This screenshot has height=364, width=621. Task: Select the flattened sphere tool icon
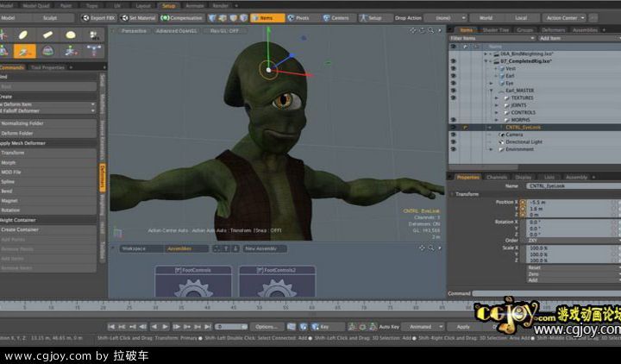click(x=71, y=35)
